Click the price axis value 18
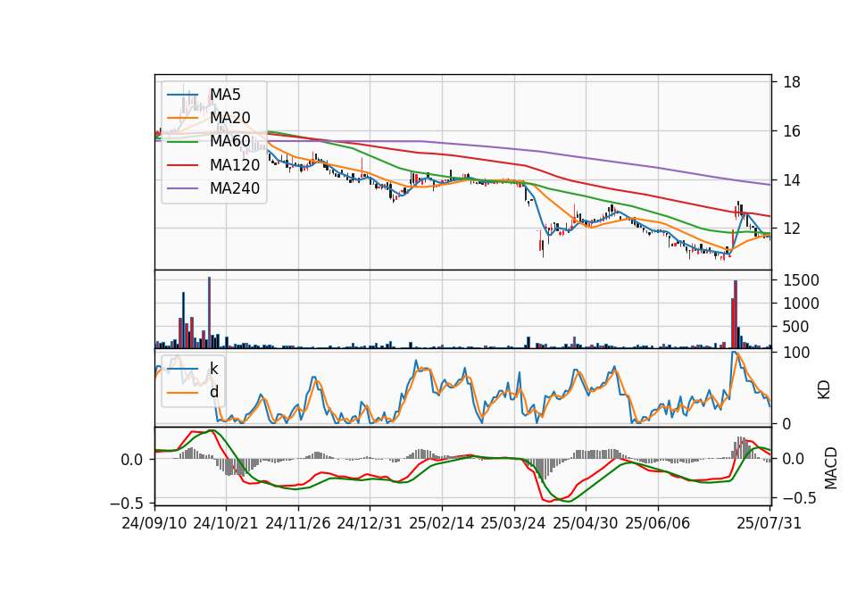The image size is (857, 616). tap(792, 82)
